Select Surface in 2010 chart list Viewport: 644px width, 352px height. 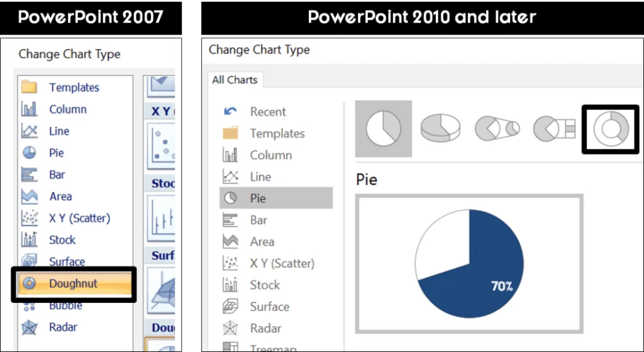point(269,307)
